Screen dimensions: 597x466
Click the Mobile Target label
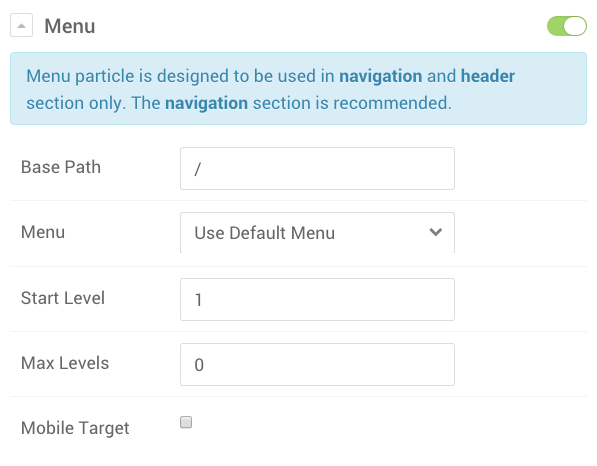click(75, 428)
